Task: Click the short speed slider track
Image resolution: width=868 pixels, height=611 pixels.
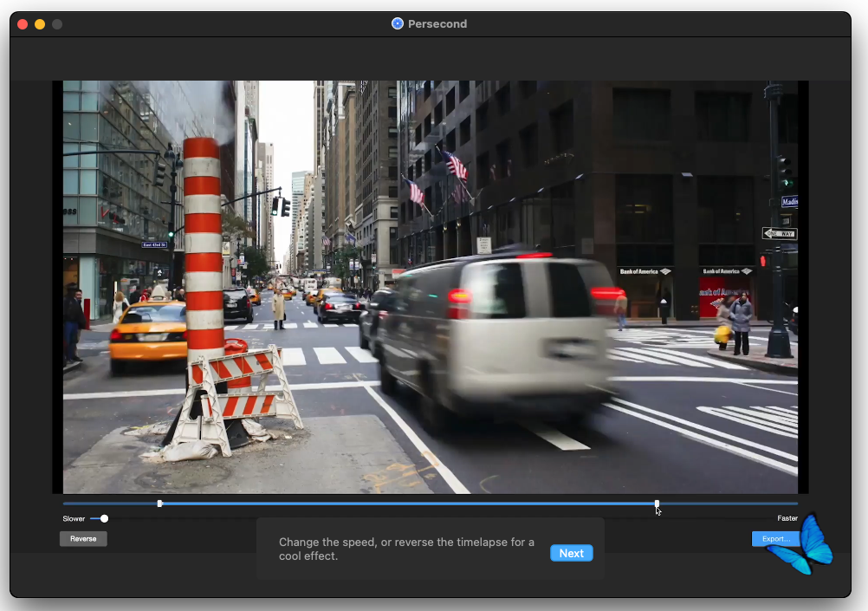Action: tap(94, 519)
